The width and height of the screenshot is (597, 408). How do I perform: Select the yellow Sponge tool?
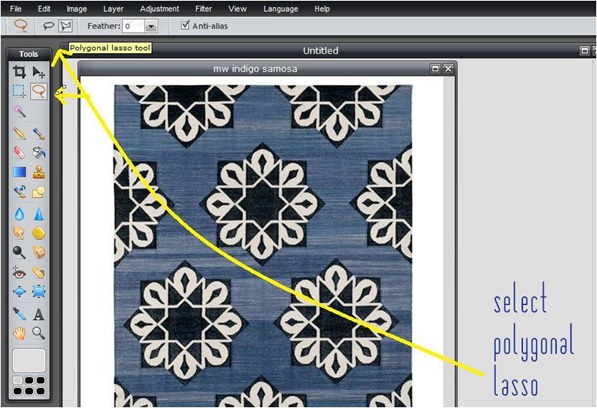pos(38,233)
